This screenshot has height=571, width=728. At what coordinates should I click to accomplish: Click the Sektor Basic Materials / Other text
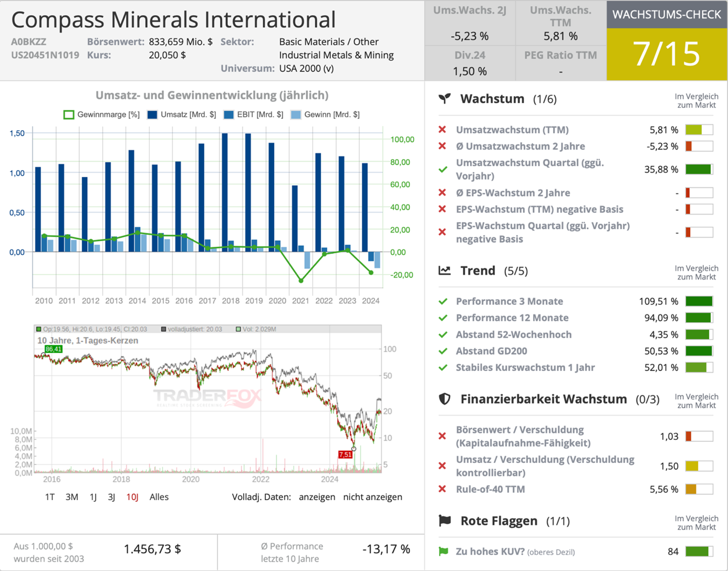point(329,41)
